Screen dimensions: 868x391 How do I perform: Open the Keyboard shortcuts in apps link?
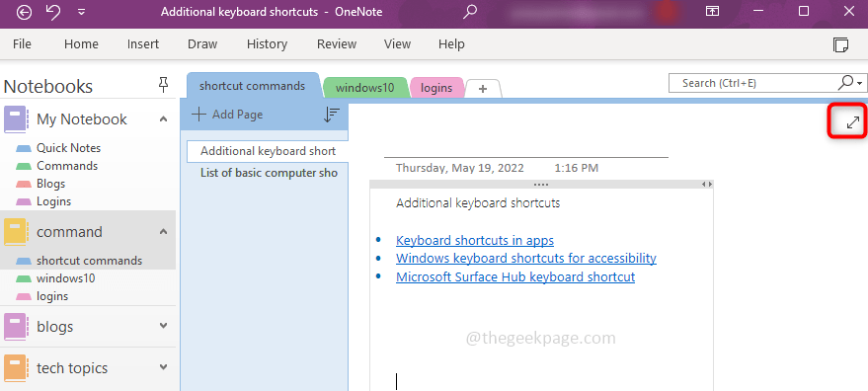point(475,240)
